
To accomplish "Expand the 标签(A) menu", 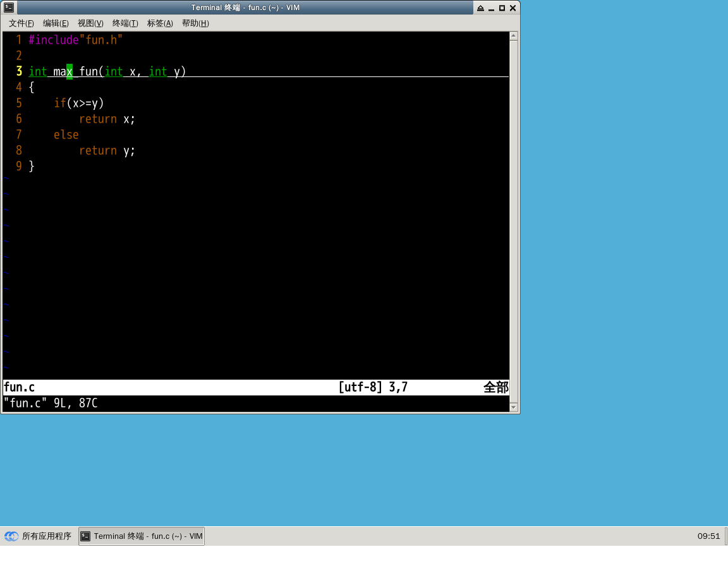I will pyautogui.click(x=160, y=23).
